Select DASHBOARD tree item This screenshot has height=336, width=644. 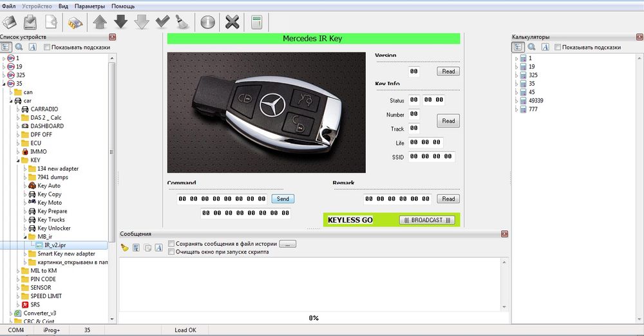click(x=47, y=126)
